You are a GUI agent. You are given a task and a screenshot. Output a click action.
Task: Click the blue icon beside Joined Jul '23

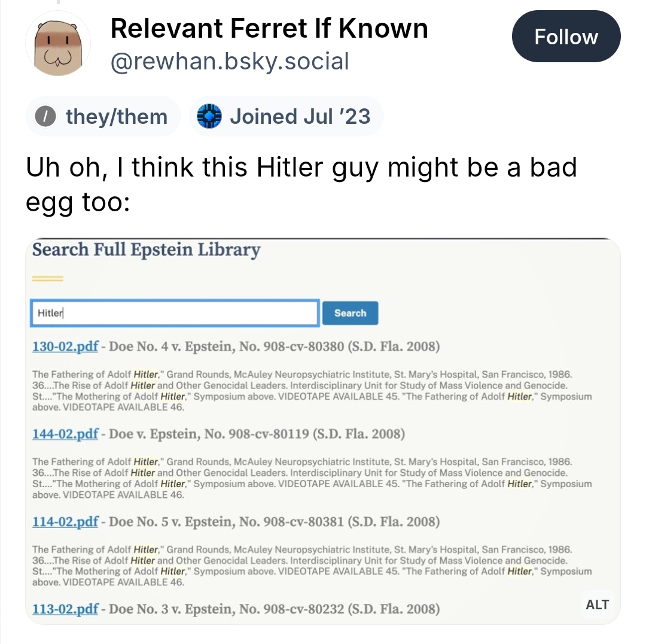209,116
